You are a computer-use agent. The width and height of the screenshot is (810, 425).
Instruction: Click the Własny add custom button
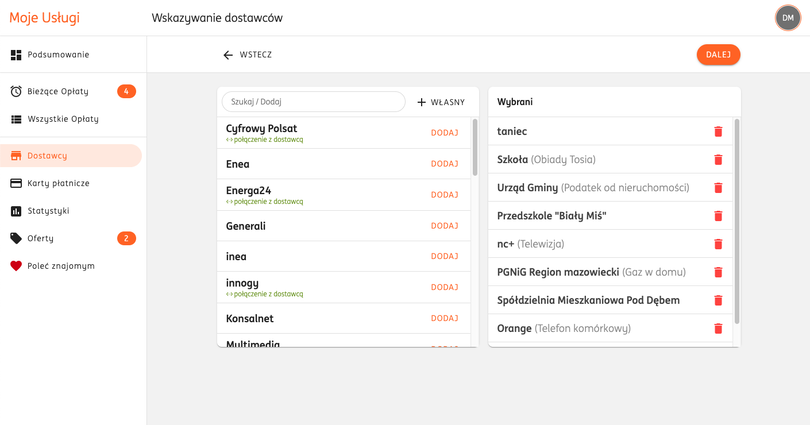[x=441, y=102]
